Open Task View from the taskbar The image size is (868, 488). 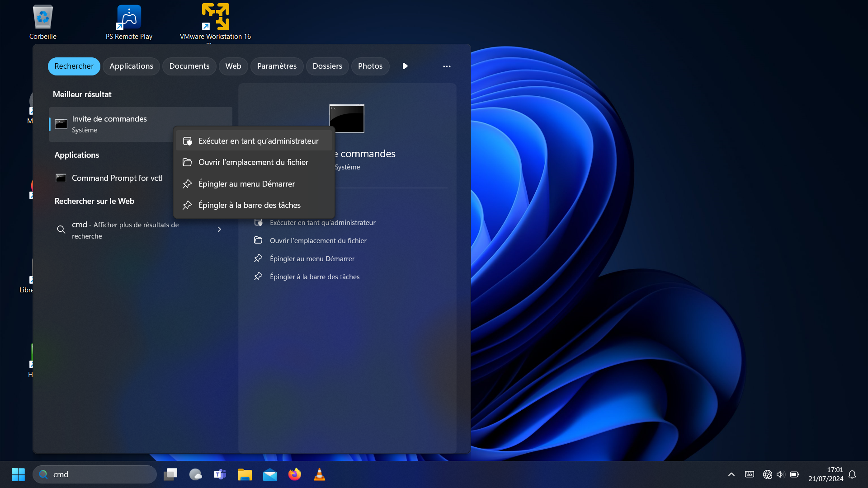point(170,474)
